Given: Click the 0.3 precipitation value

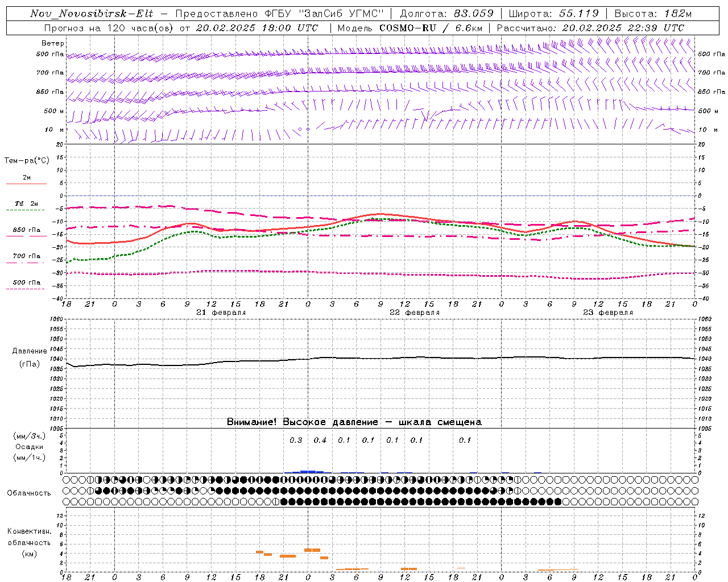Looking at the screenshot, I should [296, 440].
